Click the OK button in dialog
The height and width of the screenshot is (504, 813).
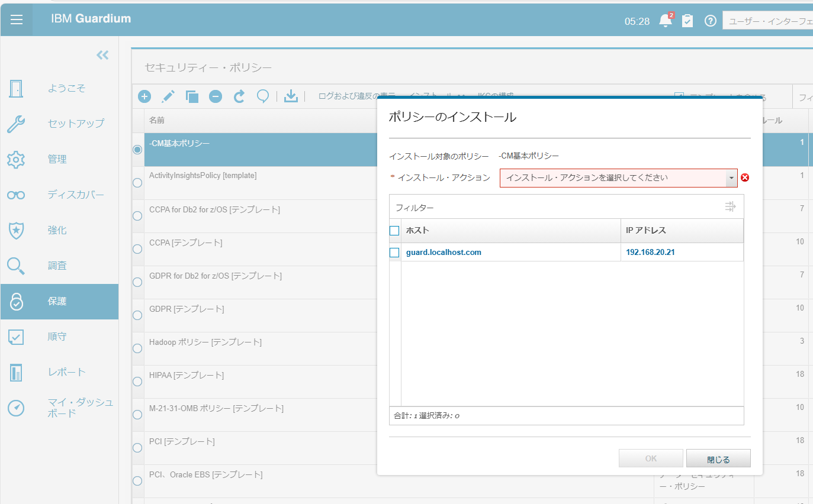coord(651,458)
